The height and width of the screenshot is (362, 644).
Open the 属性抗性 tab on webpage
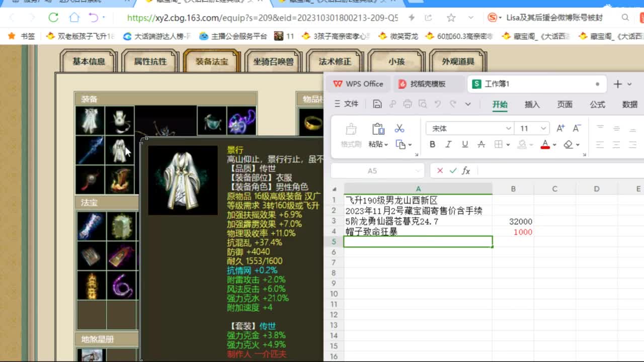[150, 62]
